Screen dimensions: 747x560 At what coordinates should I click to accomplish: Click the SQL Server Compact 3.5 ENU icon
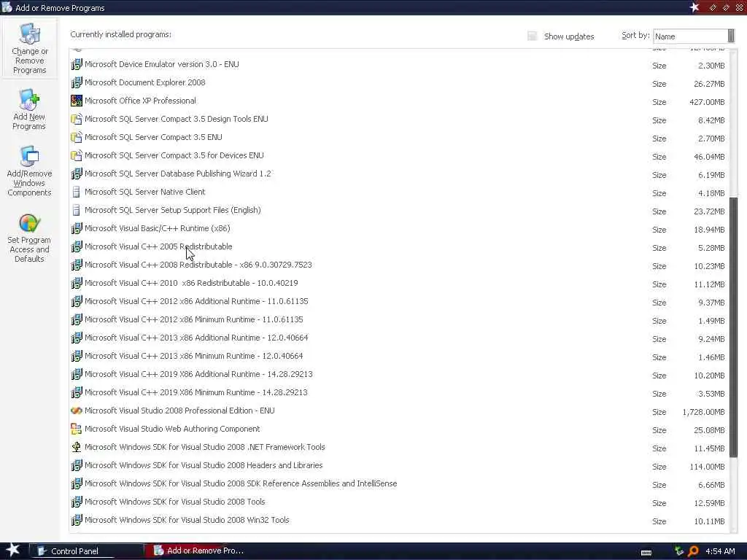pyautogui.click(x=76, y=137)
